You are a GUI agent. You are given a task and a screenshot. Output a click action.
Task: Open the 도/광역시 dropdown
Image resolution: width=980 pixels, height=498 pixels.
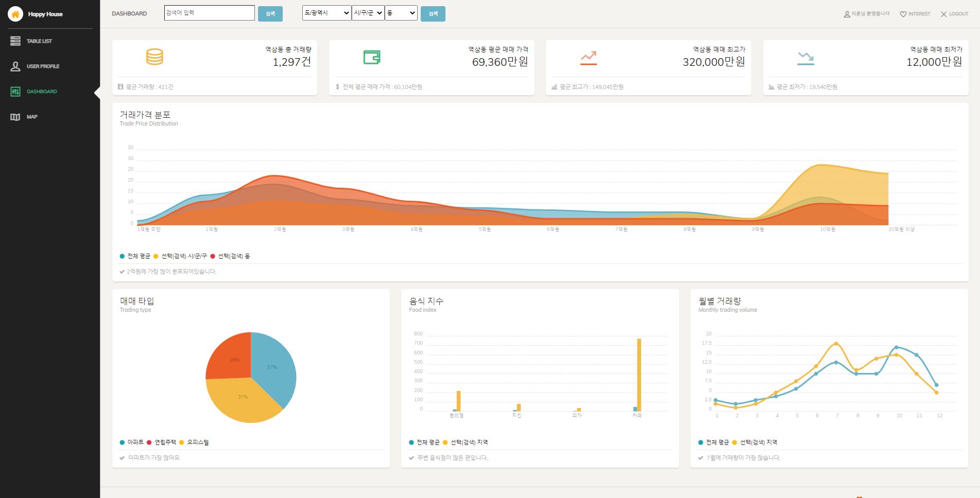coord(325,13)
